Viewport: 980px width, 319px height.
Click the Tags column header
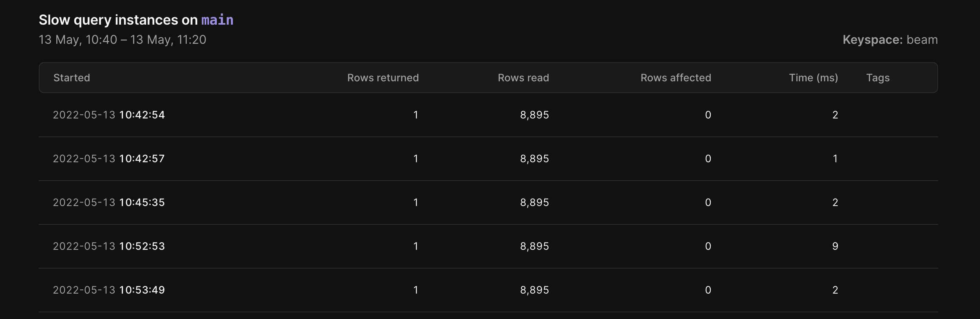[x=878, y=78]
